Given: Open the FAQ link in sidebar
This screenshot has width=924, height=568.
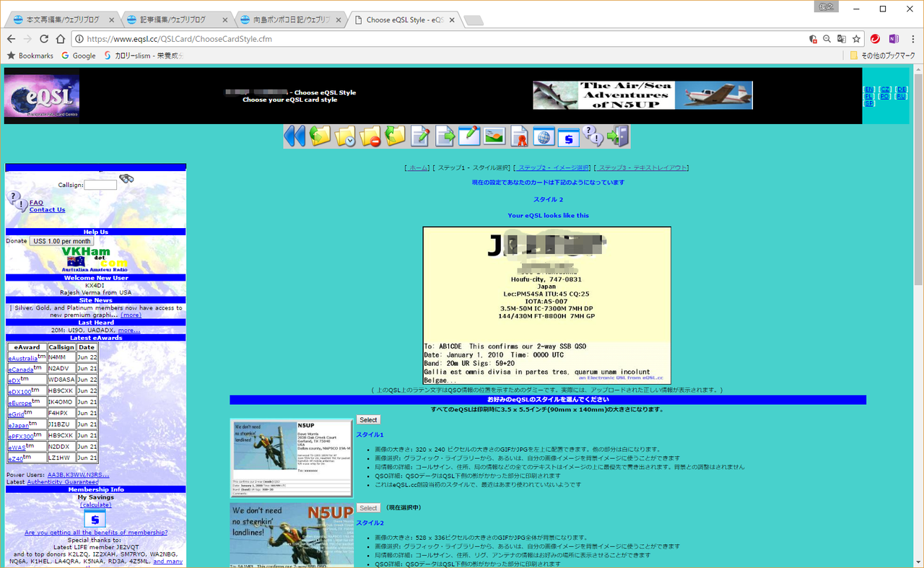Looking at the screenshot, I should [x=36, y=203].
